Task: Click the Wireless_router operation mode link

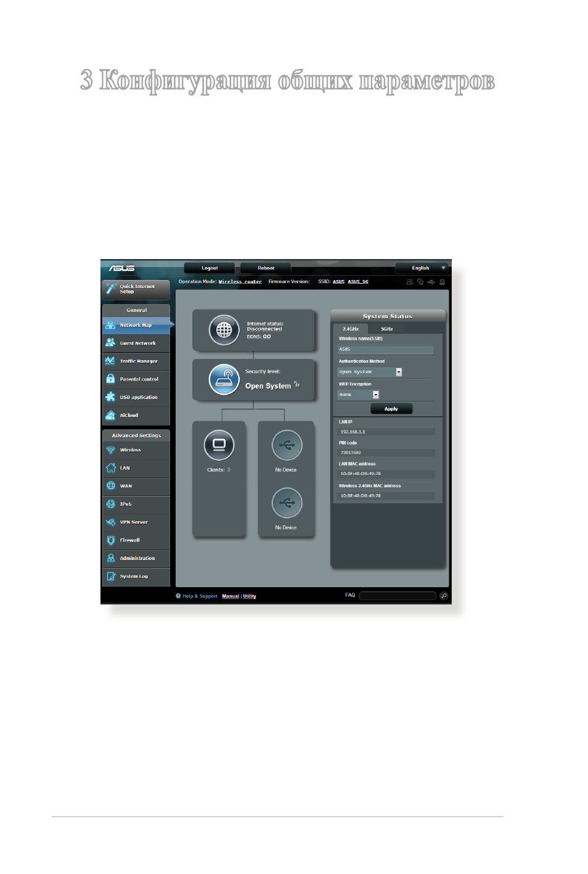Action: (x=240, y=282)
